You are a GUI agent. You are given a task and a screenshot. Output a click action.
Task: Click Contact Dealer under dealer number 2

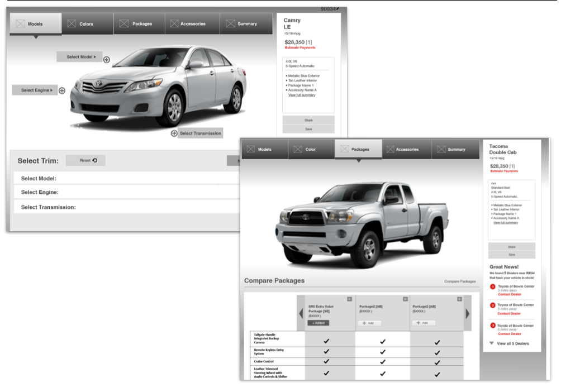click(x=509, y=314)
